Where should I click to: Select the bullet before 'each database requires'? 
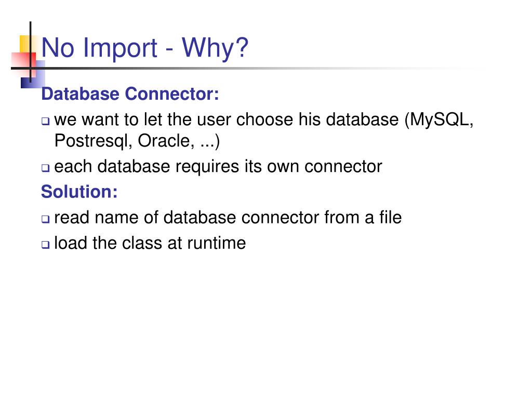(46, 168)
